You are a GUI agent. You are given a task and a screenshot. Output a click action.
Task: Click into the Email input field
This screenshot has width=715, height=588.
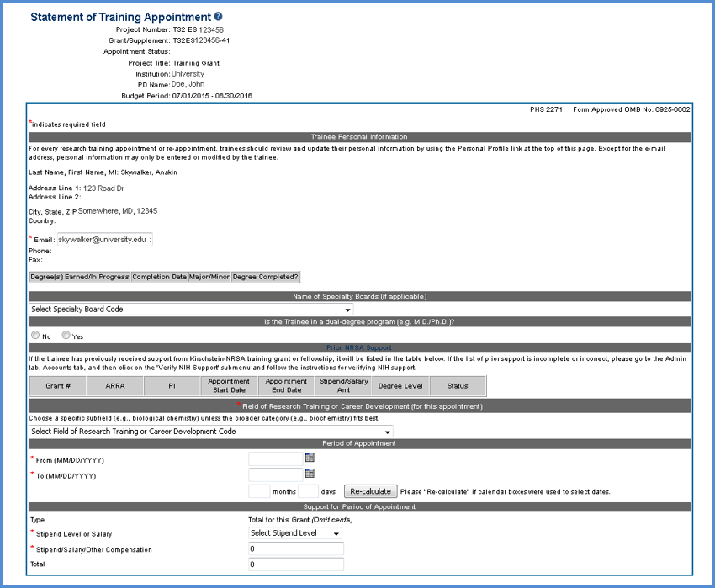104,240
